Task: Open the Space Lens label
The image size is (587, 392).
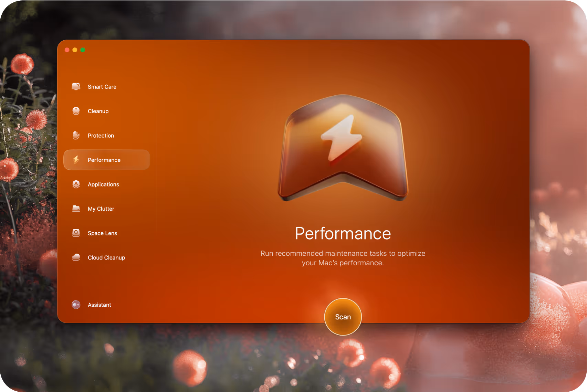Action: pos(102,233)
